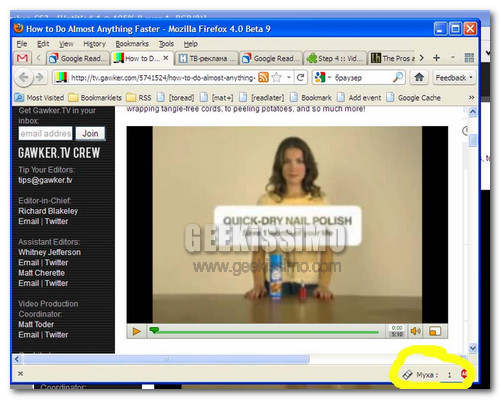The image size is (501, 400).
Task: Click the [toread] bookmarklet
Action: point(176,98)
